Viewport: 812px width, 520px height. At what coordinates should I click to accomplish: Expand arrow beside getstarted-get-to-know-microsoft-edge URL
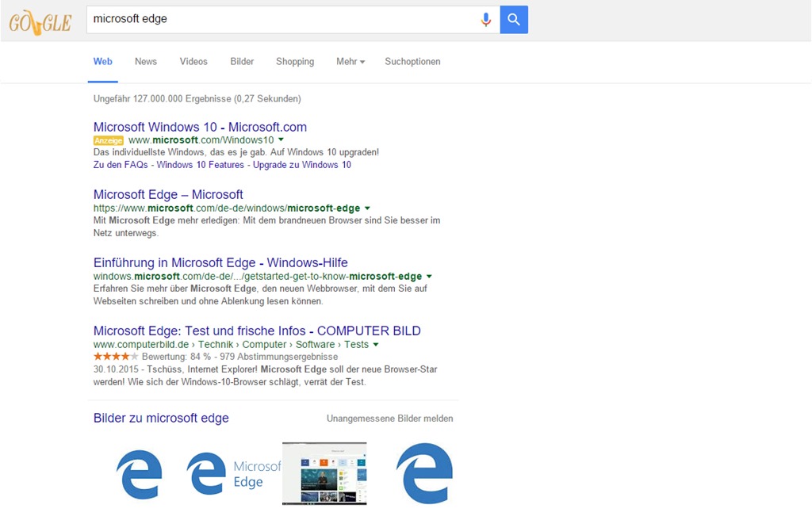point(429,277)
